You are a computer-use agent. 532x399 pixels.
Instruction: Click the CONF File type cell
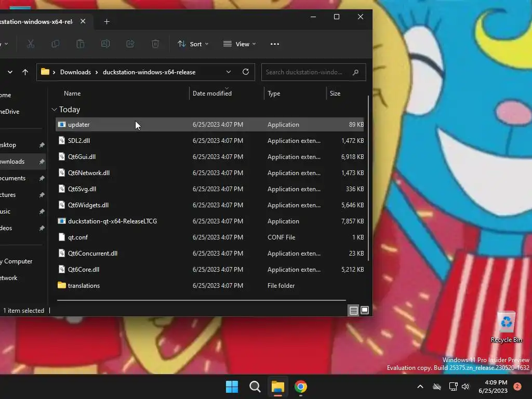tap(281, 237)
